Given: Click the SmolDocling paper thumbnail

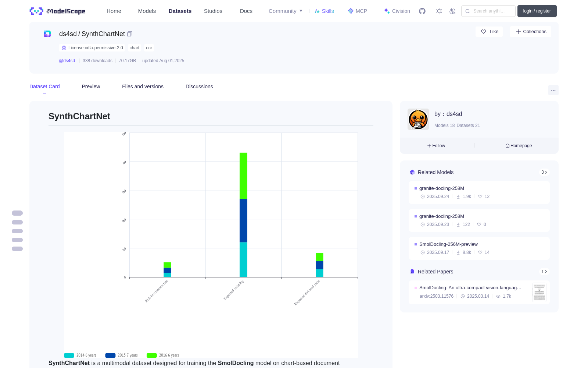Looking at the screenshot, I should tap(539, 292).
